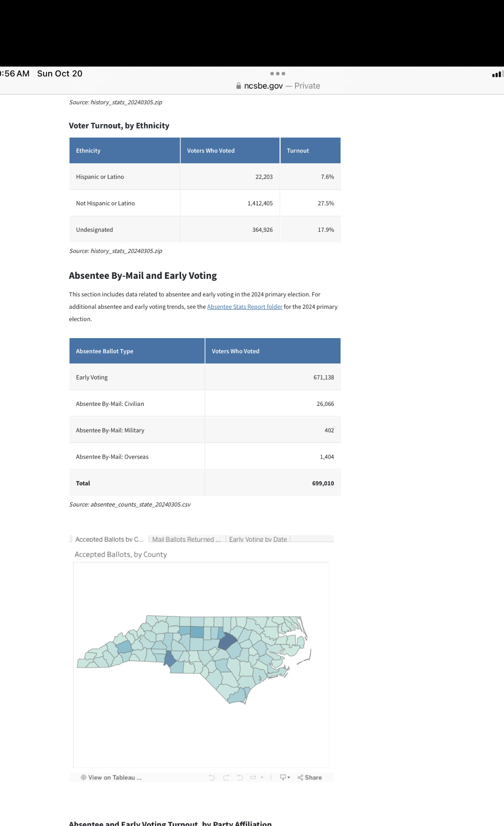Click the 17.9% turnout value
The height and width of the screenshot is (826, 504).
tap(326, 230)
